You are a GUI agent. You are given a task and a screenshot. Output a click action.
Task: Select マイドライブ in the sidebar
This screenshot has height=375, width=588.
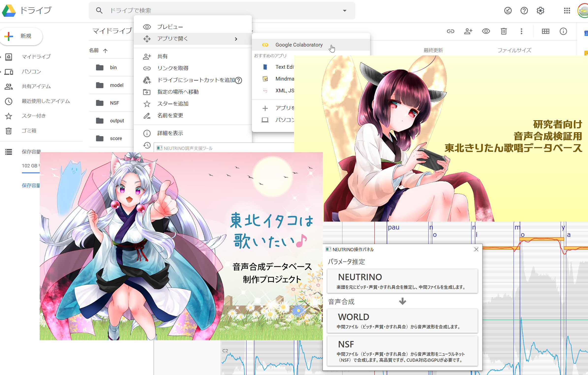[36, 57]
